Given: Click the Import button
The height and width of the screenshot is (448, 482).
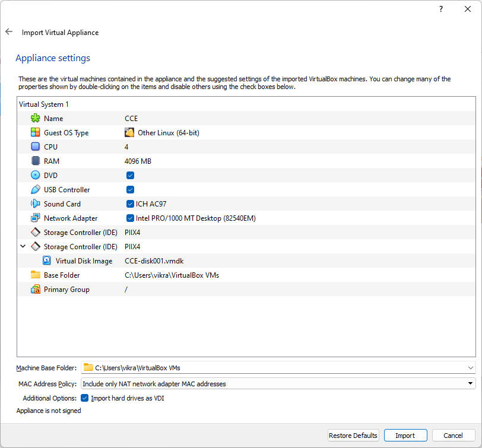Looking at the screenshot, I should pyautogui.click(x=405, y=435).
